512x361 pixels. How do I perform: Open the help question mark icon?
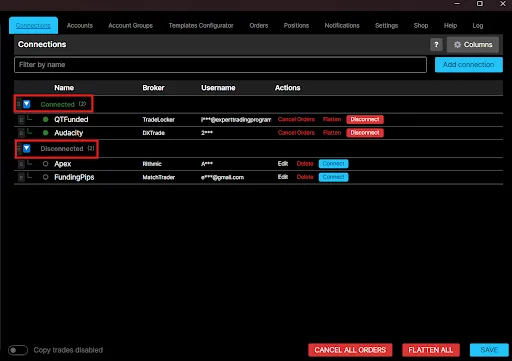[x=436, y=45]
